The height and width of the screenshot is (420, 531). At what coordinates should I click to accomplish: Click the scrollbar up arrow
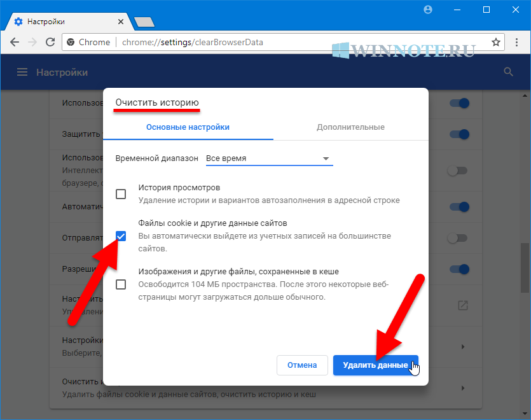pos(525,96)
